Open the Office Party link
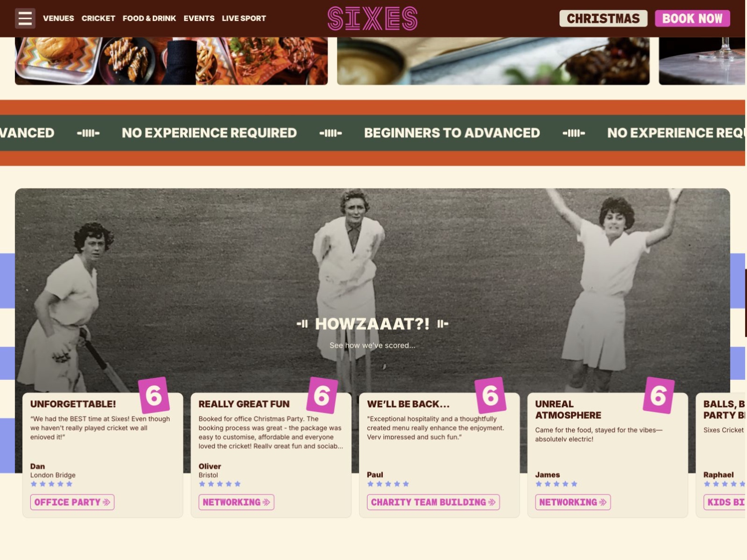This screenshot has width=747, height=560. coord(72,502)
